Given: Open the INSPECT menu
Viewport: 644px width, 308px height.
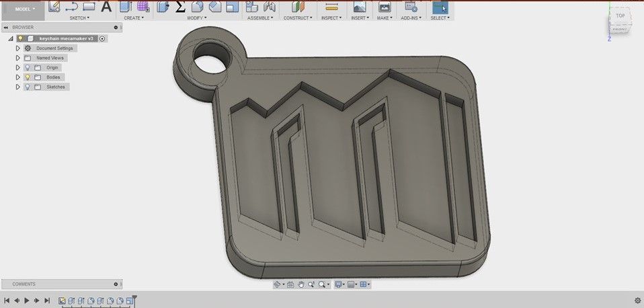Looking at the screenshot, I should click(x=331, y=18).
